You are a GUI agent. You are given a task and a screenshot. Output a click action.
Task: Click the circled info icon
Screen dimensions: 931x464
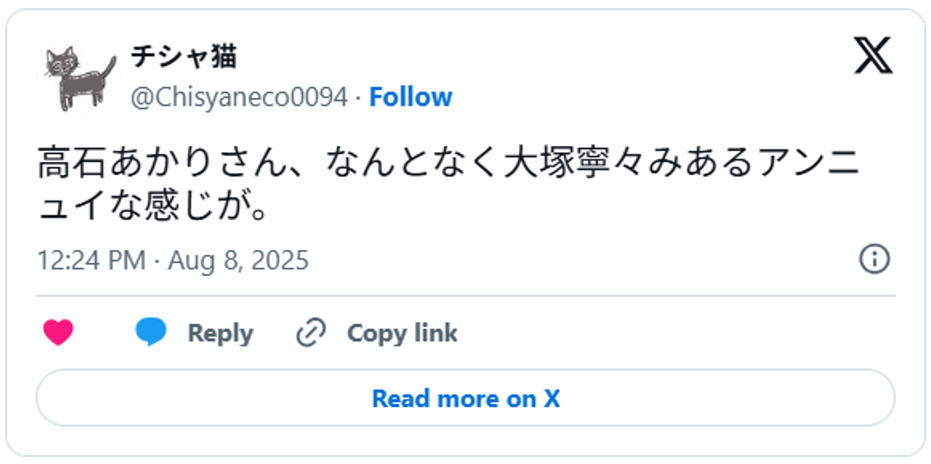point(874,260)
